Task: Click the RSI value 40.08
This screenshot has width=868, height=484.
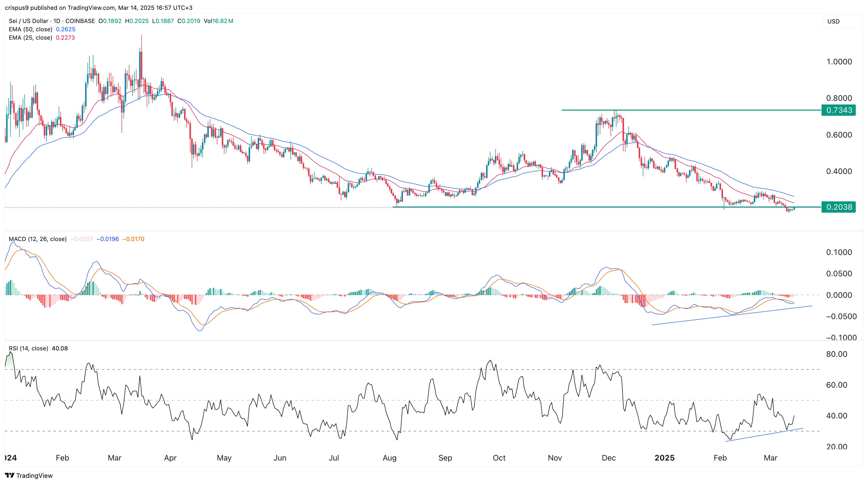Action: pyautogui.click(x=60, y=348)
